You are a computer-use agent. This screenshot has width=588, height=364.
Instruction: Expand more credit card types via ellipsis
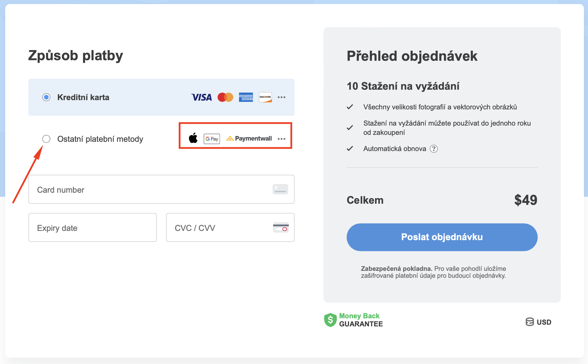(x=282, y=97)
